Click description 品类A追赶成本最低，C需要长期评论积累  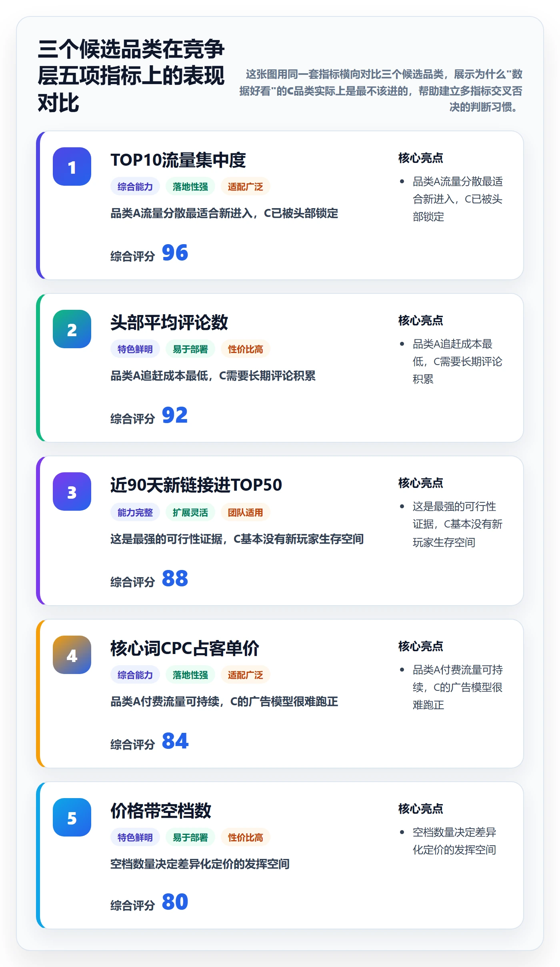[213, 376]
